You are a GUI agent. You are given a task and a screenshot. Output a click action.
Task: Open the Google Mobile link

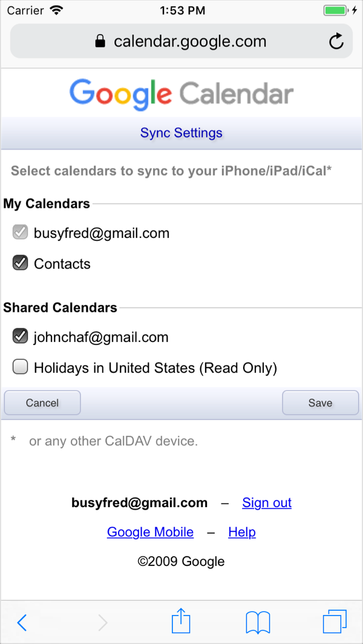(x=150, y=532)
